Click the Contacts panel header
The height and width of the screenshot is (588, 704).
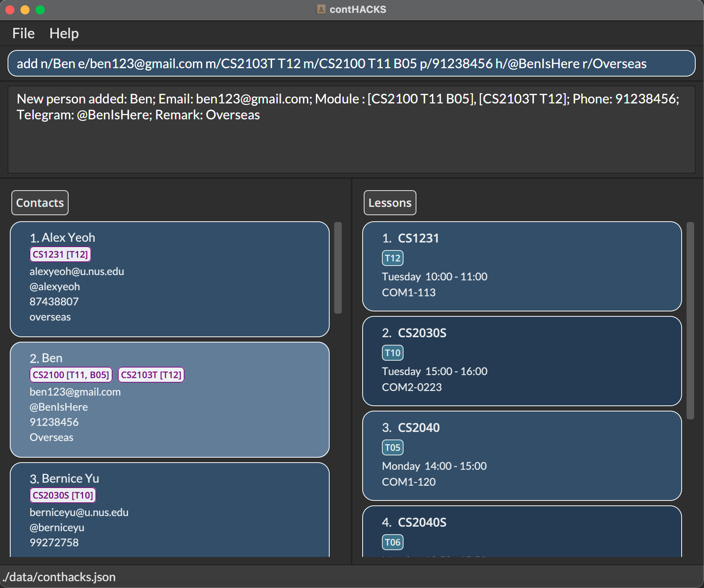point(40,203)
